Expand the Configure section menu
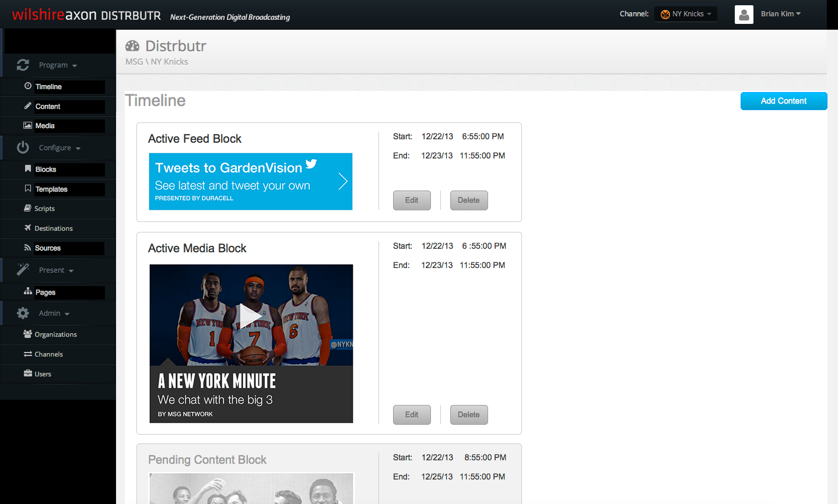Viewport: 838px width, 504px height. click(x=59, y=148)
